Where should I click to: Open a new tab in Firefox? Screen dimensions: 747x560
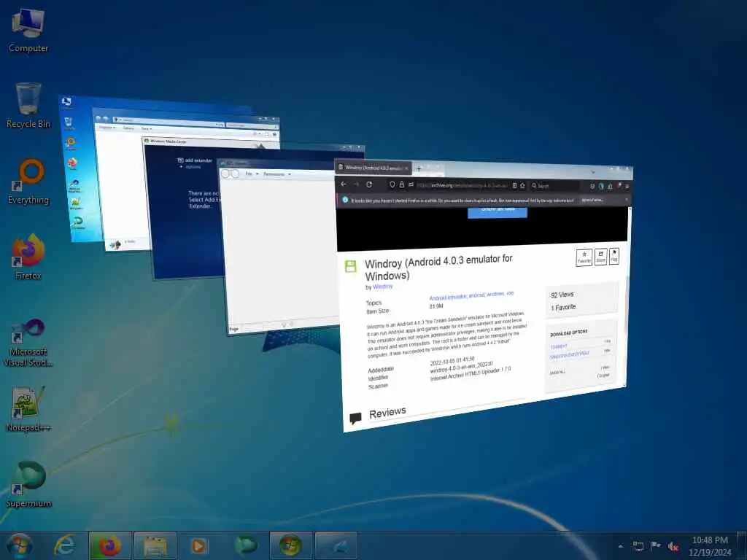(419, 168)
